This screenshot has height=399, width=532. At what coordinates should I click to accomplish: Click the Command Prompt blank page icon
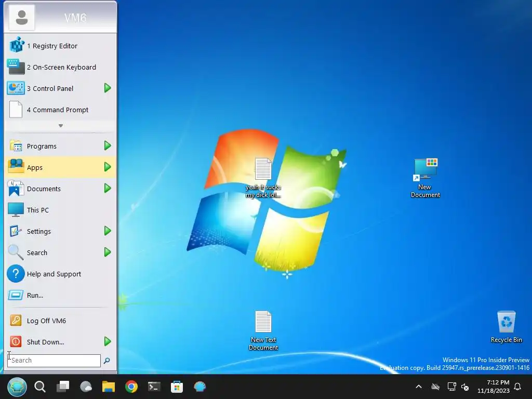pos(16,110)
